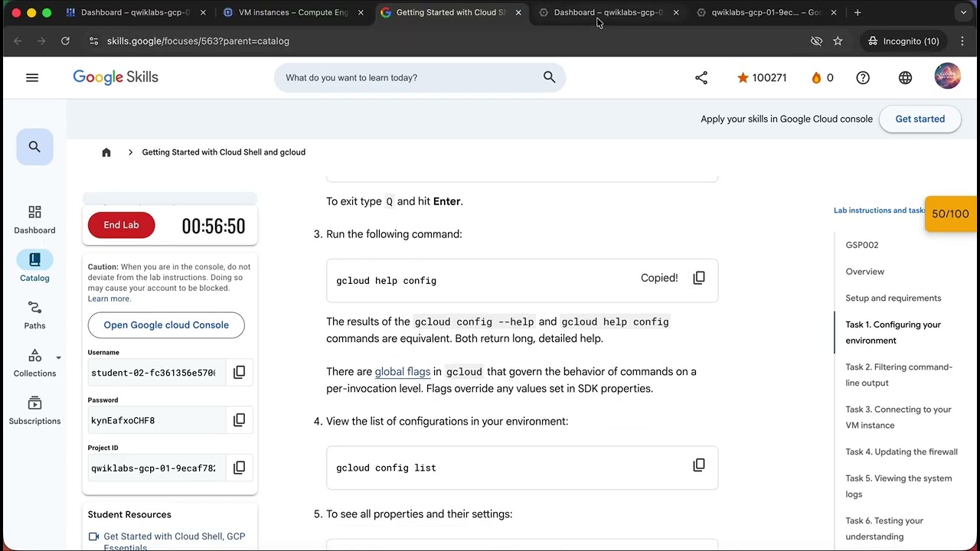Copy the gcloud help config command
Viewport: 980px width, 551px height.
tap(699, 278)
